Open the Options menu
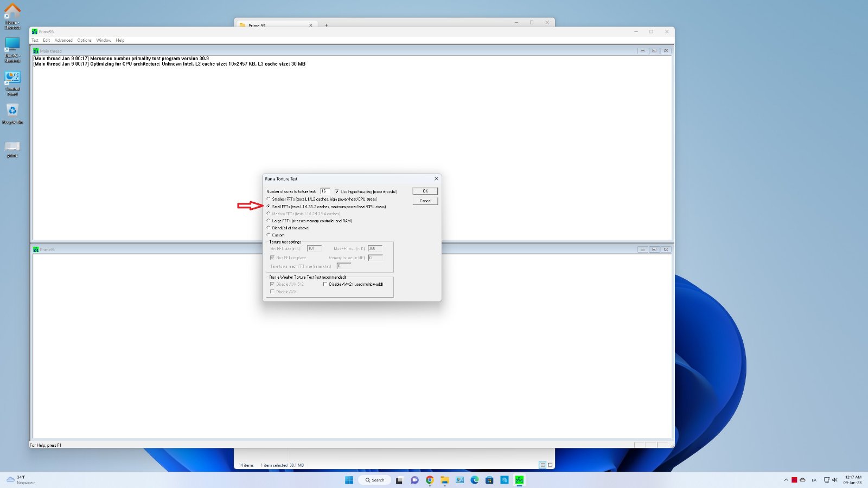This screenshot has width=868, height=488. 85,40
